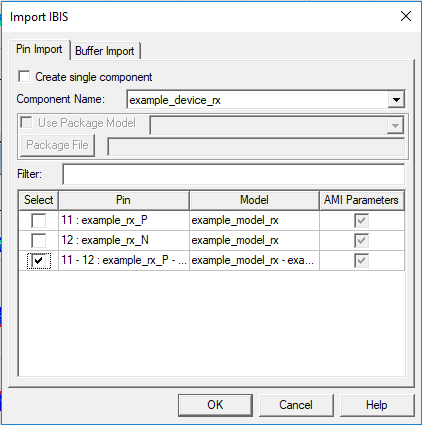Click example_model_rx in the pin 11 row
The width and height of the screenshot is (422, 425).
point(254,220)
